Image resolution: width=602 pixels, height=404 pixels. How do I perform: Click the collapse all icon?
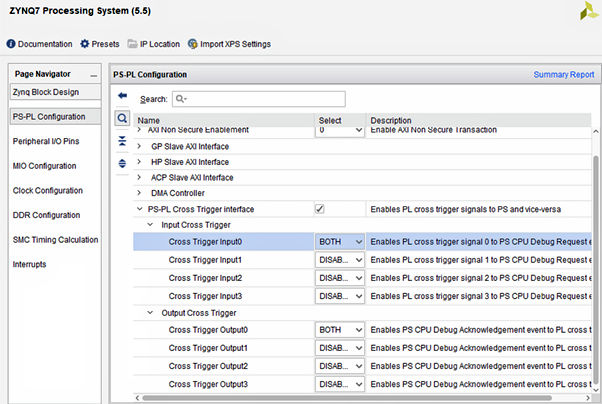pyautogui.click(x=123, y=140)
